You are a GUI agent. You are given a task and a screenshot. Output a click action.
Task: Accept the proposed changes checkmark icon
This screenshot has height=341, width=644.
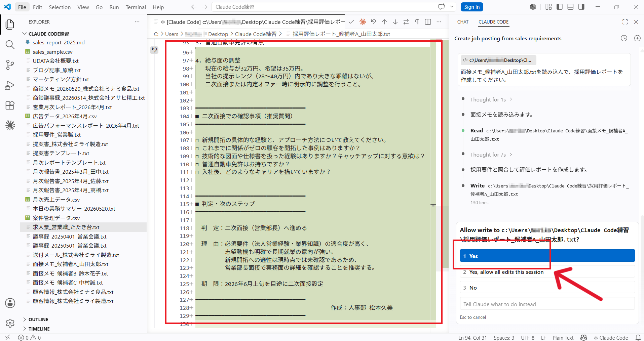351,22
